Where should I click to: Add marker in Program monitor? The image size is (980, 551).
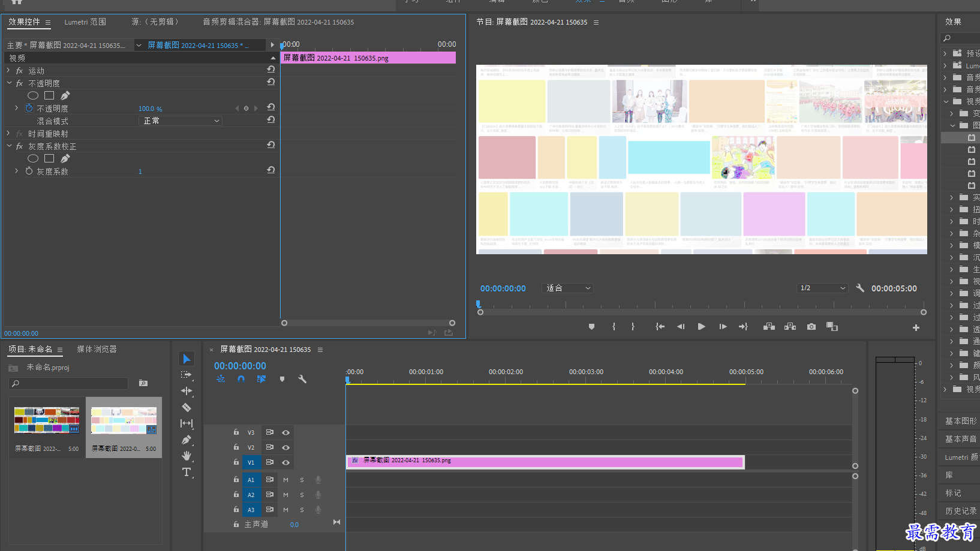click(591, 327)
